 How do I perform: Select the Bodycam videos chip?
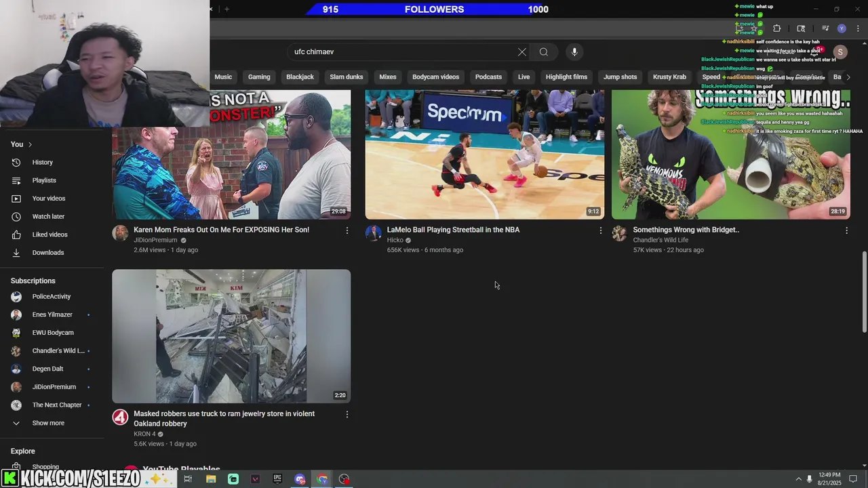[436, 77]
